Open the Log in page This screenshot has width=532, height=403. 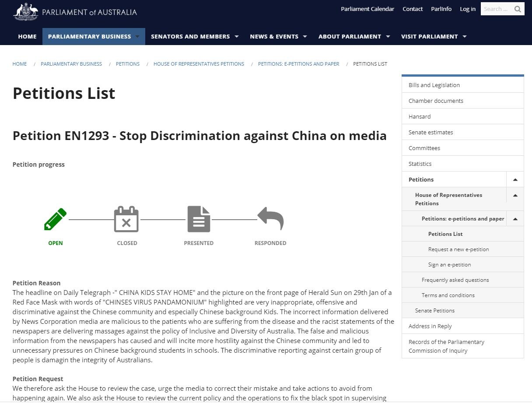point(467,9)
